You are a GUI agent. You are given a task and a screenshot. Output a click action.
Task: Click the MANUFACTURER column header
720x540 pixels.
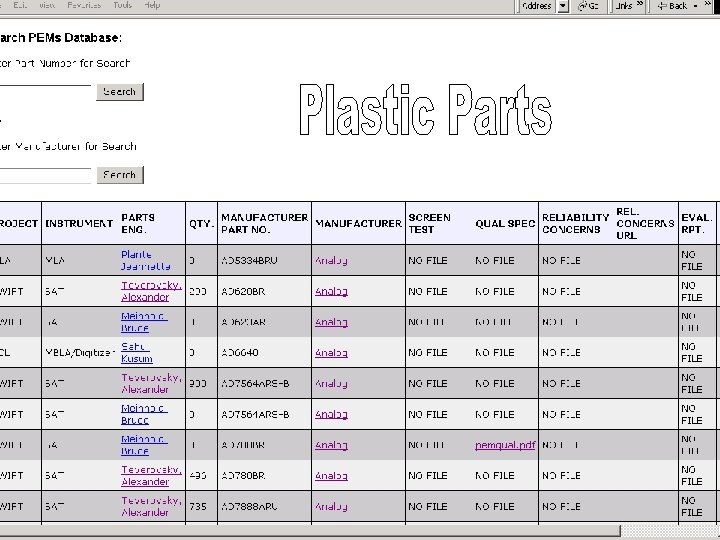(x=359, y=224)
